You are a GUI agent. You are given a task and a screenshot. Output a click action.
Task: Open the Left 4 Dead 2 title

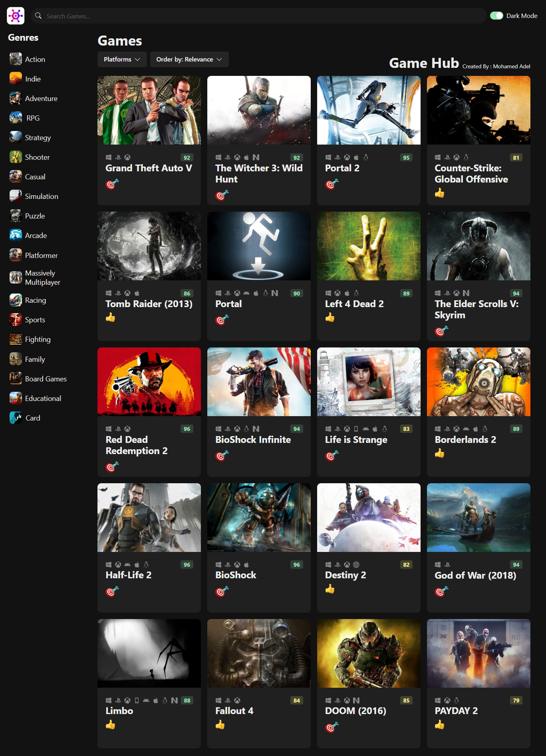pos(354,304)
